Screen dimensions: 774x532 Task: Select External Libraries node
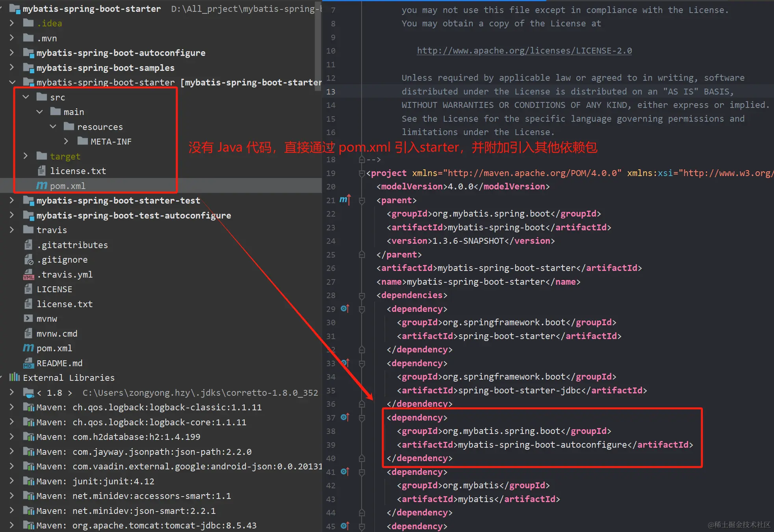[69, 378]
